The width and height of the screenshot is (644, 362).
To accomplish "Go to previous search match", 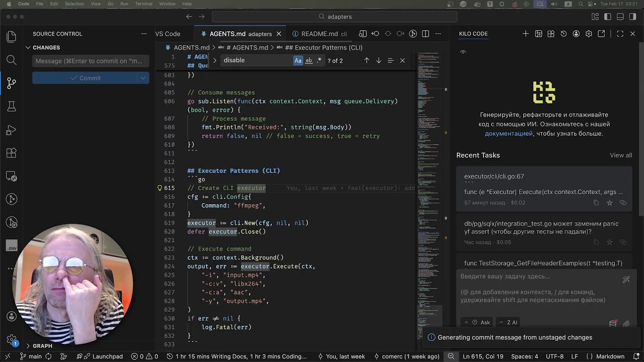I will [x=366, y=60].
